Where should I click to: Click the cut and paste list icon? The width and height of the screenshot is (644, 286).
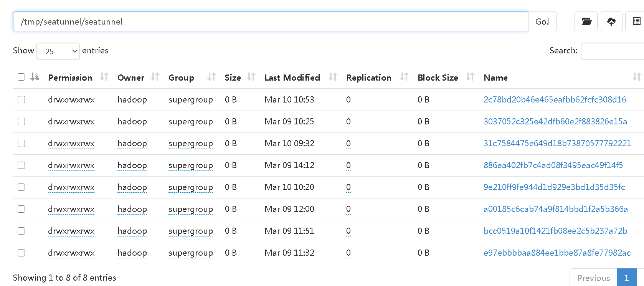click(636, 21)
